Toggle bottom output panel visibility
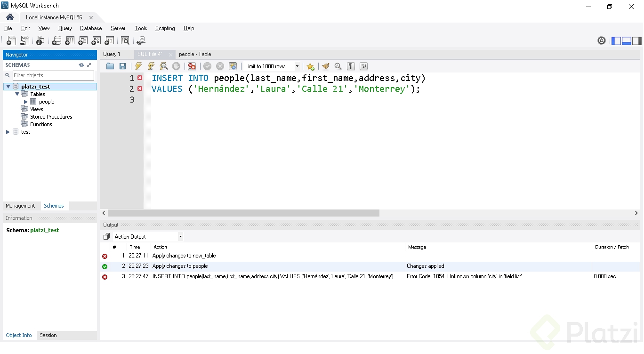 [627, 41]
